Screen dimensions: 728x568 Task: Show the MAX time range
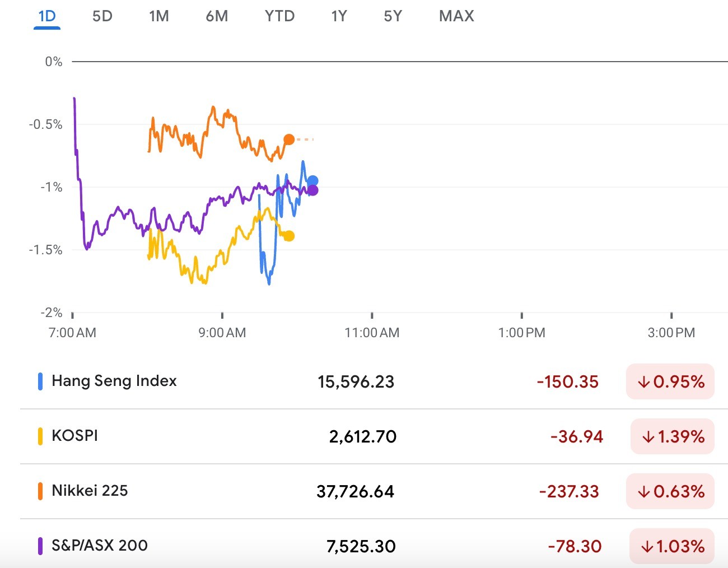(456, 16)
